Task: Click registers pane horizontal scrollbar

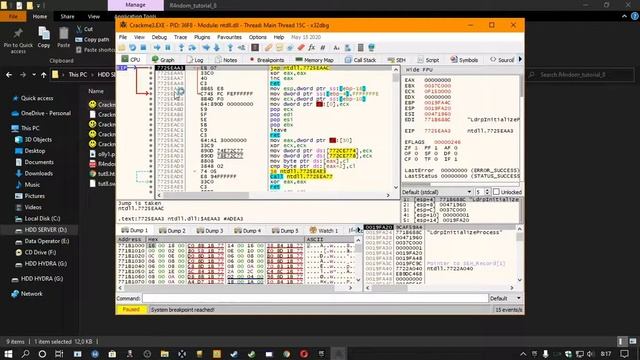Action: (x=461, y=184)
